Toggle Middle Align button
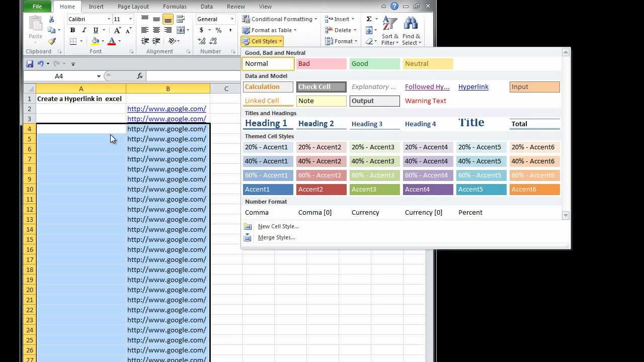 tap(156, 19)
